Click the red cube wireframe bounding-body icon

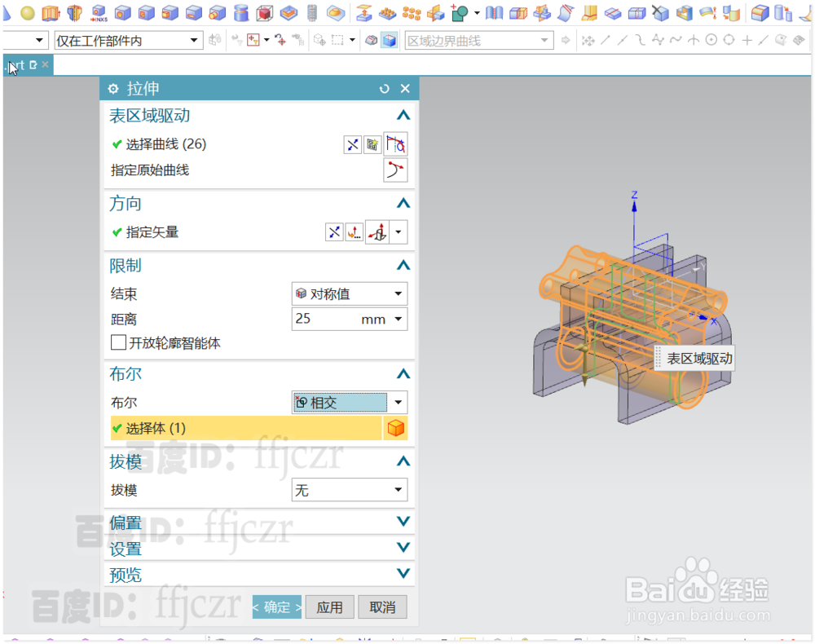(265, 12)
